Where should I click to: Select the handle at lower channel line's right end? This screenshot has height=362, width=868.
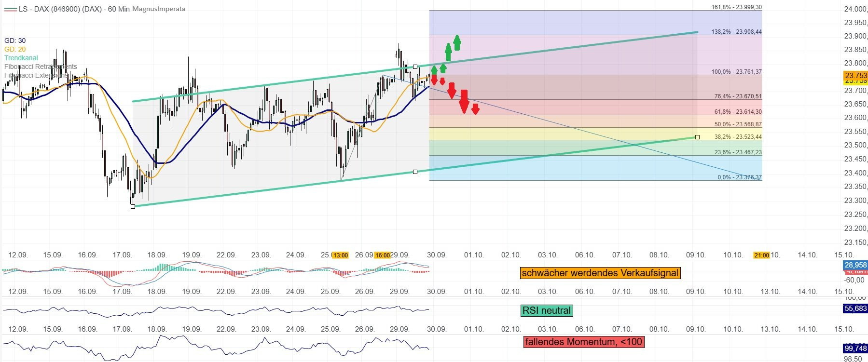click(x=697, y=137)
